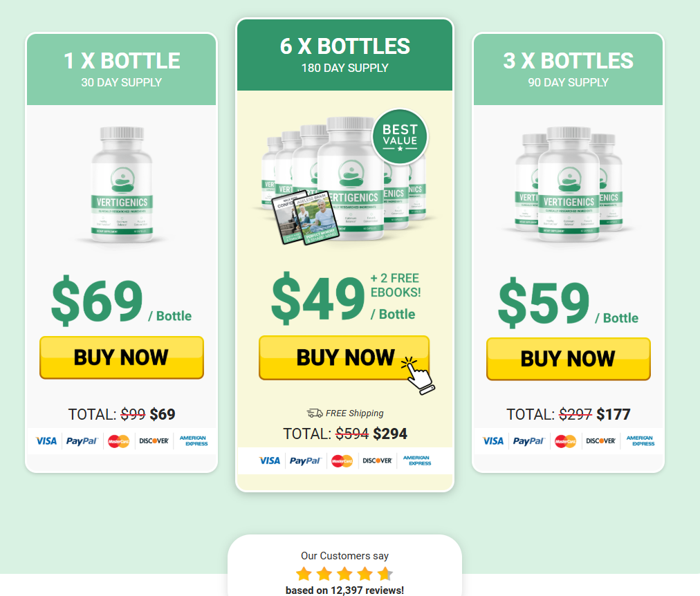Viewport: 700px width, 596px height.
Task: Click the Best Value badge
Action: point(400,136)
